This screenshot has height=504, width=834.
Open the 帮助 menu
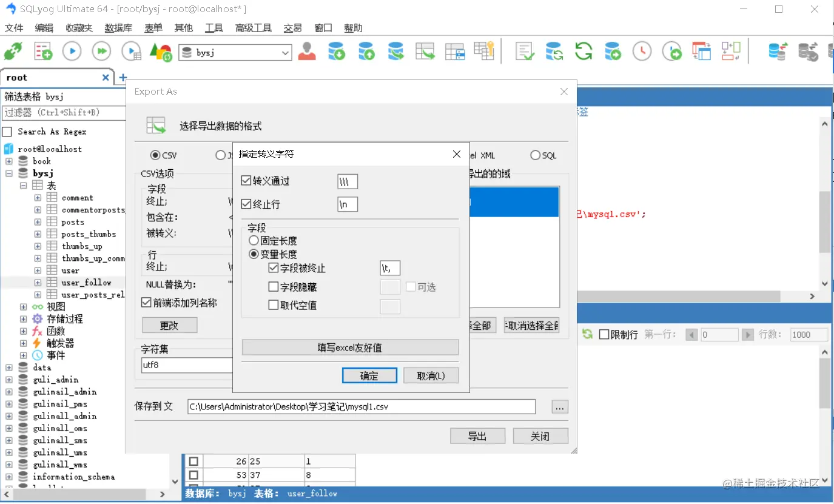click(x=353, y=28)
